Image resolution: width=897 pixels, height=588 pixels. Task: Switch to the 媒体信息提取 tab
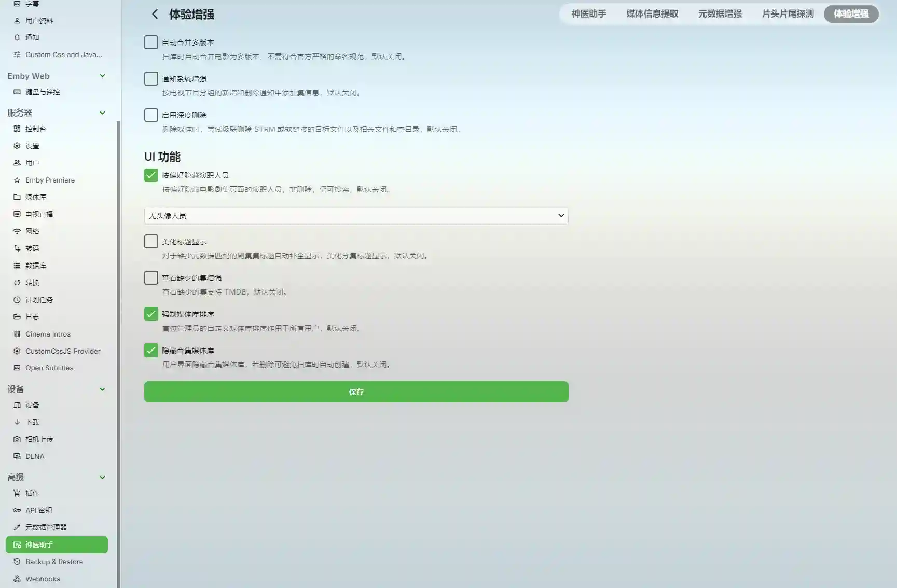652,14
